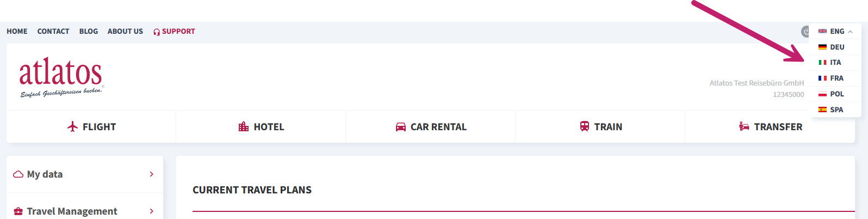Click the atlatos logo
This screenshot has width=868, height=219.
[x=61, y=77]
